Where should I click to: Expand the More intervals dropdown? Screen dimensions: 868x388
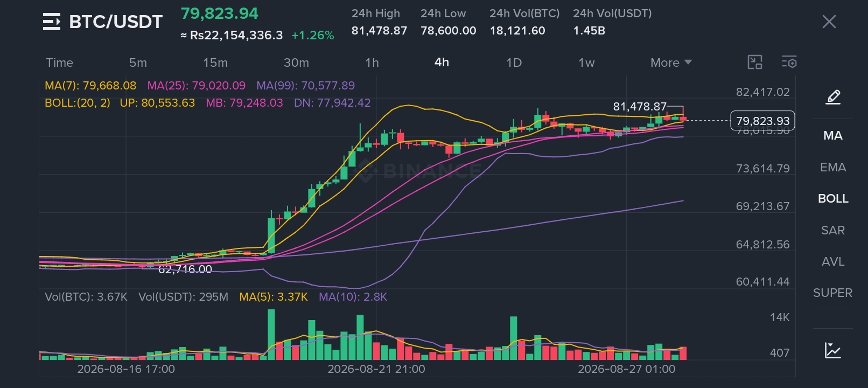point(671,63)
